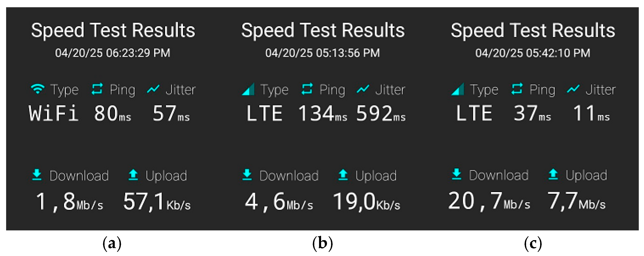Click the WiFi connection type text

(x=54, y=114)
